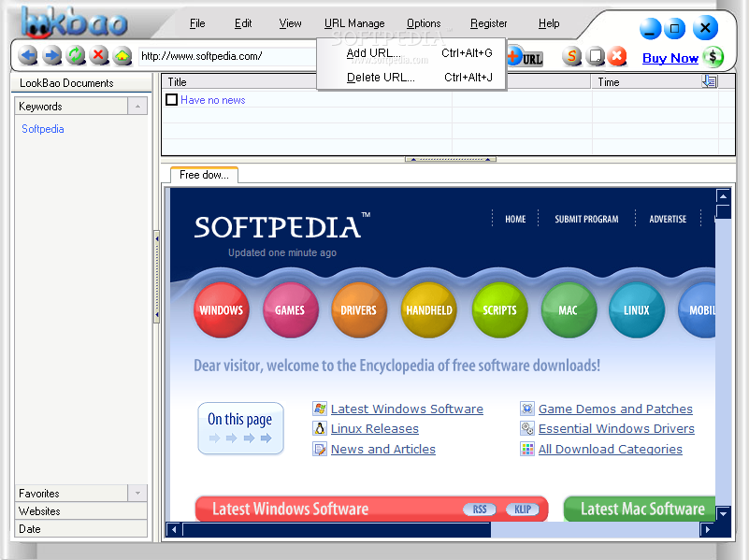The image size is (749, 560).
Task: Open the Help menu
Action: (549, 23)
